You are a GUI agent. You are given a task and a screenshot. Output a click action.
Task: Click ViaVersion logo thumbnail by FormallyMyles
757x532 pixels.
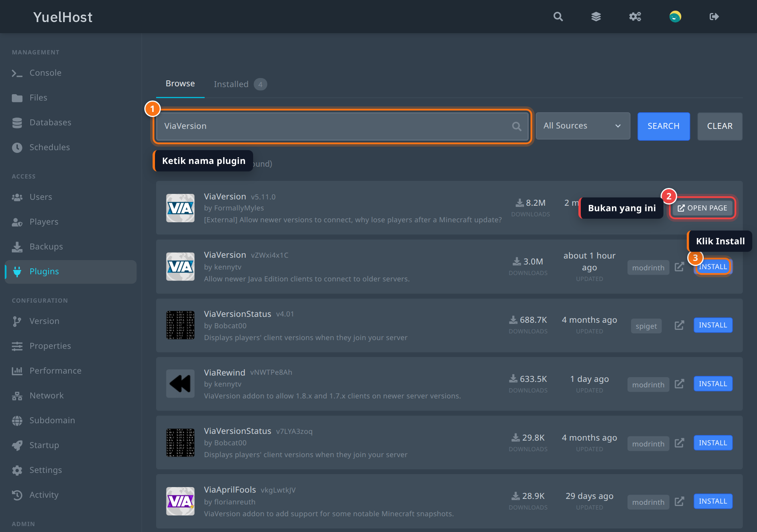click(180, 208)
